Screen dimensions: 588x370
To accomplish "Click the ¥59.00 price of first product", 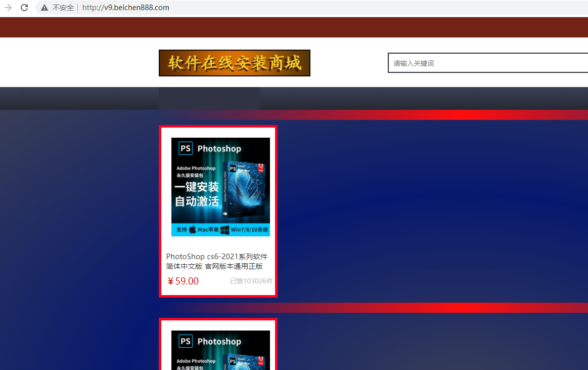I will click(x=183, y=281).
